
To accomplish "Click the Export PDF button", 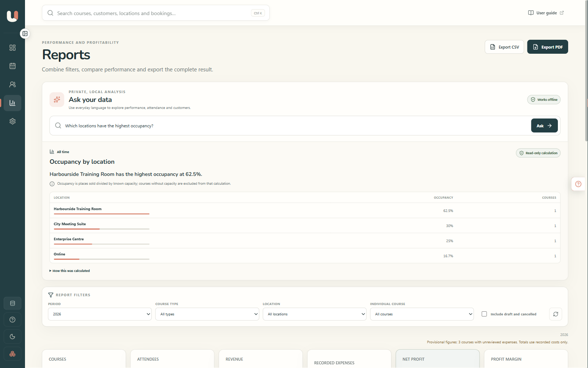I will click(548, 47).
